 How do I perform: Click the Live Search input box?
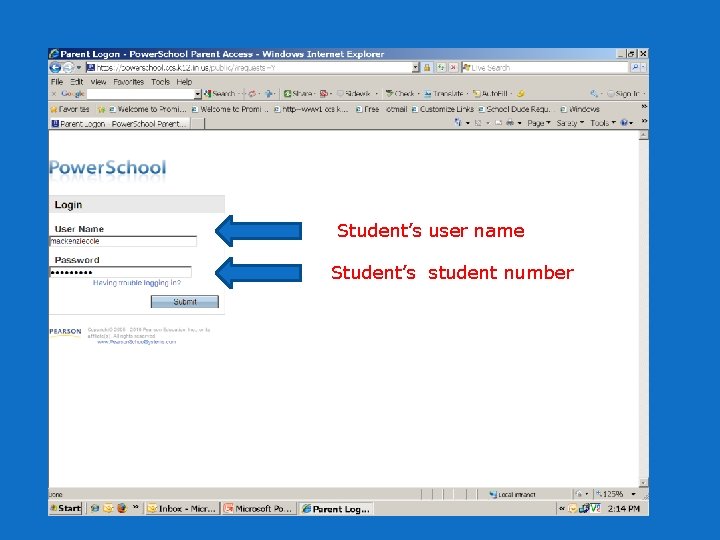pos(545,68)
